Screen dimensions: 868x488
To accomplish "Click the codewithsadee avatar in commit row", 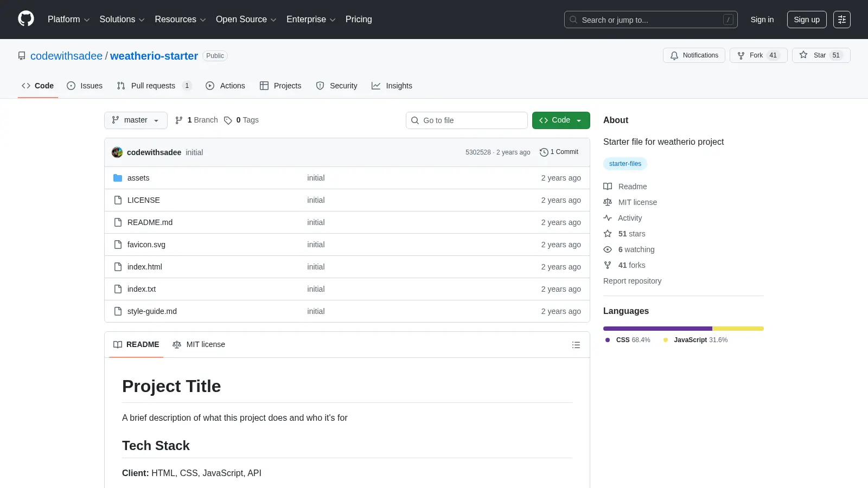I will (x=117, y=152).
